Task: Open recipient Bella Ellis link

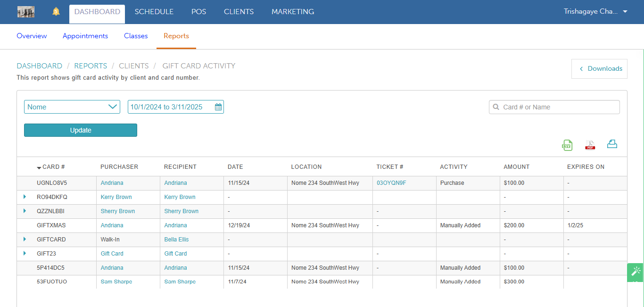Action: tap(176, 240)
